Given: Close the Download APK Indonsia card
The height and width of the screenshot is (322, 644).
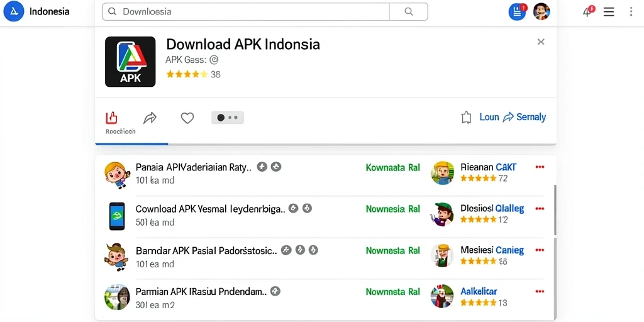Looking at the screenshot, I should 541,42.
